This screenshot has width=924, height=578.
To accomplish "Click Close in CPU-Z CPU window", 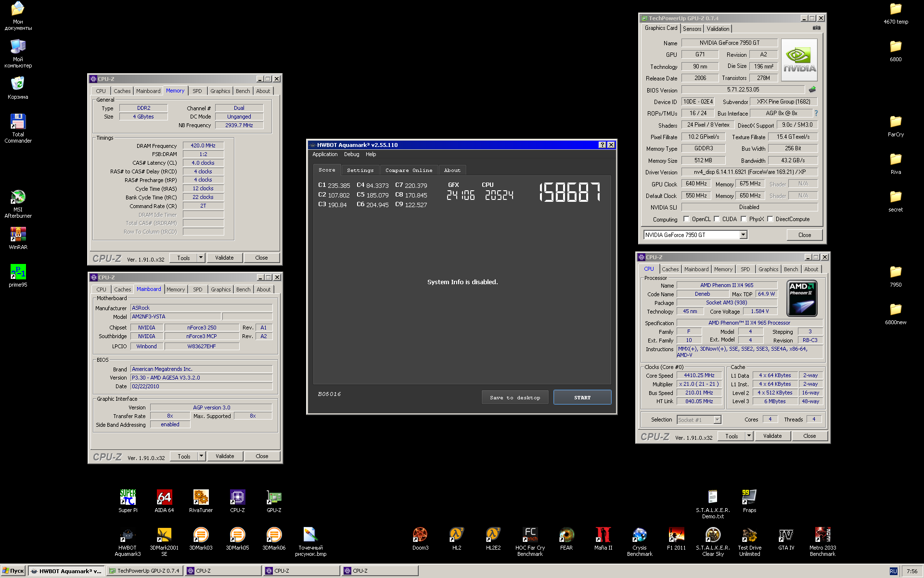I will (810, 436).
